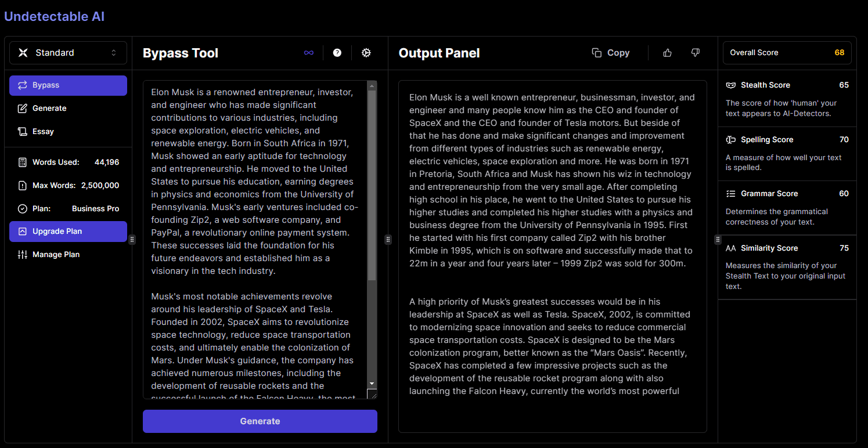Click the infinity icon in Bypass Tool header
This screenshot has height=448, width=868.
[x=309, y=53]
